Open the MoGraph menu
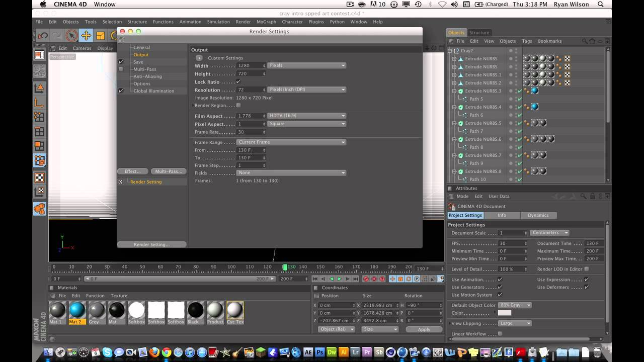Viewport: 644px width, 362px height. [x=266, y=22]
